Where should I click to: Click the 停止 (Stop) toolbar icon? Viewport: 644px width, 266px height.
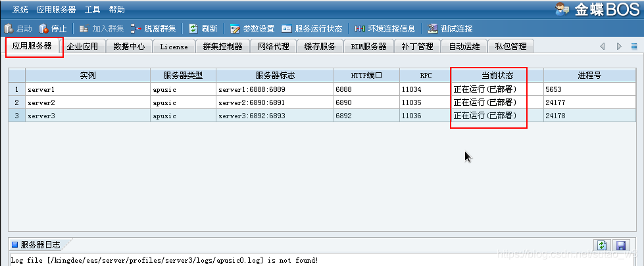[43, 29]
